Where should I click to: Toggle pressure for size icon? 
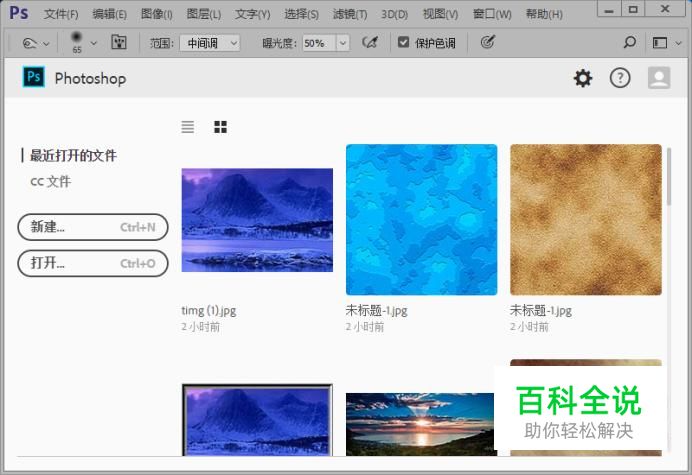point(487,42)
